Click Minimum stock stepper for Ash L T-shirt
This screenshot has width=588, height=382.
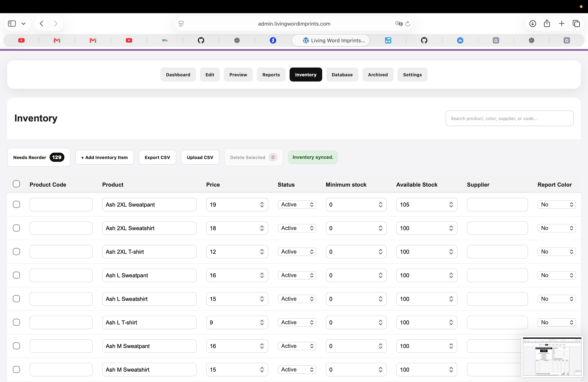(380, 322)
